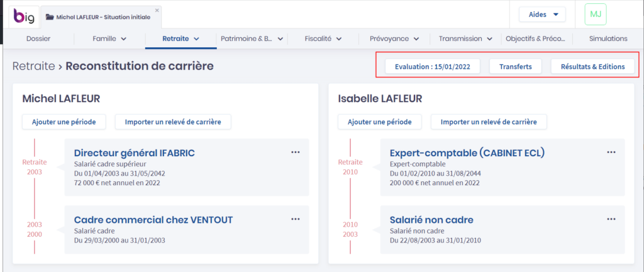The image size is (644, 272).
Task: Expand the Aides dropdown
Action: pyautogui.click(x=541, y=14)
